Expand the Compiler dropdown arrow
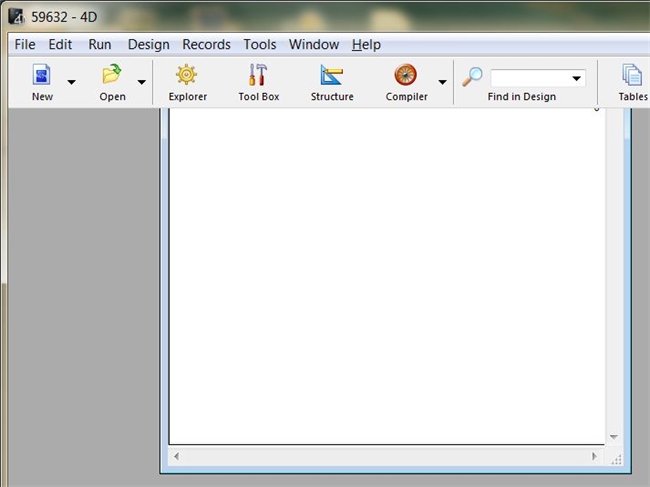Image resolution: width=650 pixels, height=487 pixels. click(442, 82)
